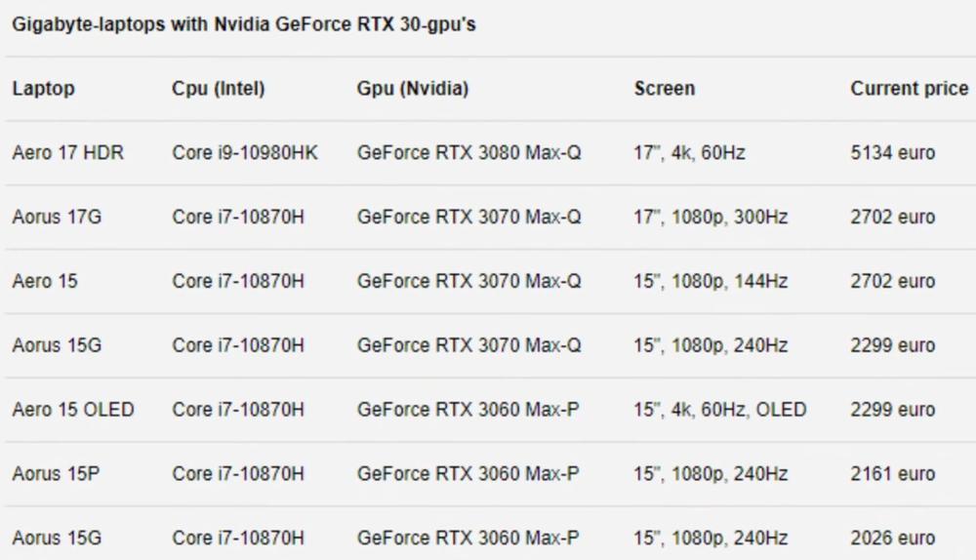
Task: Click the 2161 euro price
Action: pyautogui.click(x=893, y=474)
